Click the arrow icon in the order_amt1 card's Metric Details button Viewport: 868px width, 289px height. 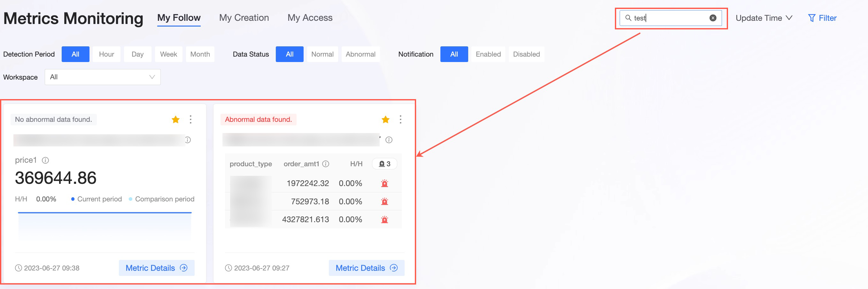coord(393,268)
